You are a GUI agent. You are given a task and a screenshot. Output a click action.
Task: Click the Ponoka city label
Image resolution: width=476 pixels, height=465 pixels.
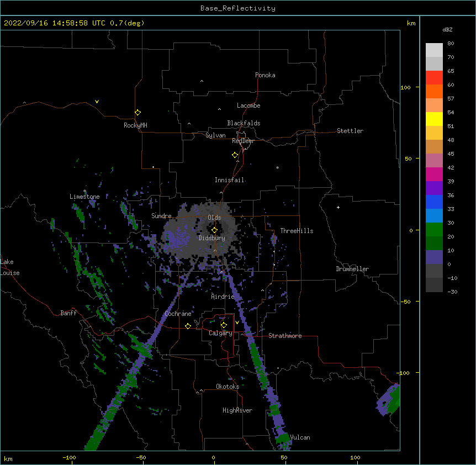[x=265, y=75]
